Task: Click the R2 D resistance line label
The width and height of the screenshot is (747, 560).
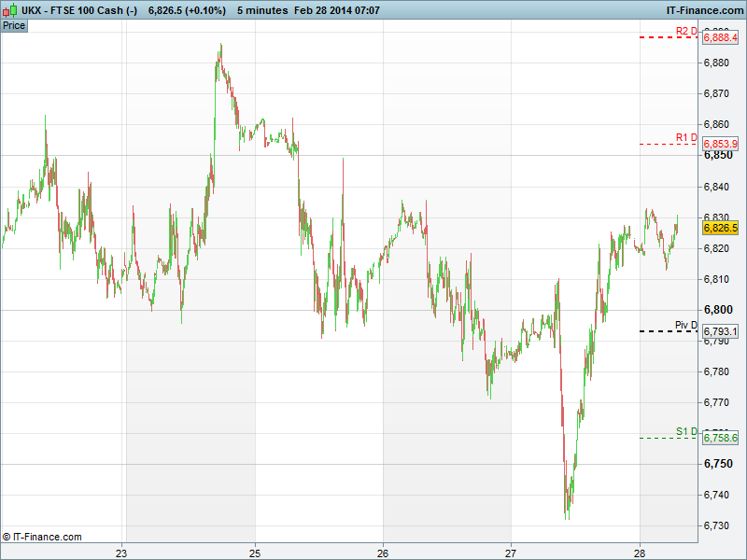Action: (x=686, y=32)
